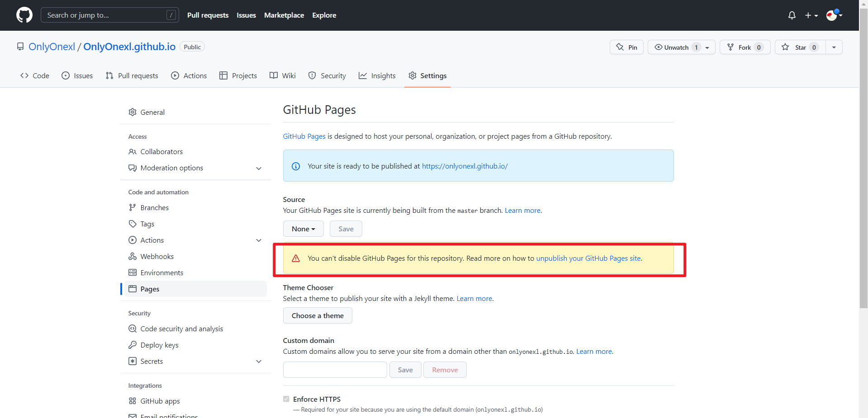
Task: Open the unpublish your GitHub Pages site link
Action: coord(588,258)
